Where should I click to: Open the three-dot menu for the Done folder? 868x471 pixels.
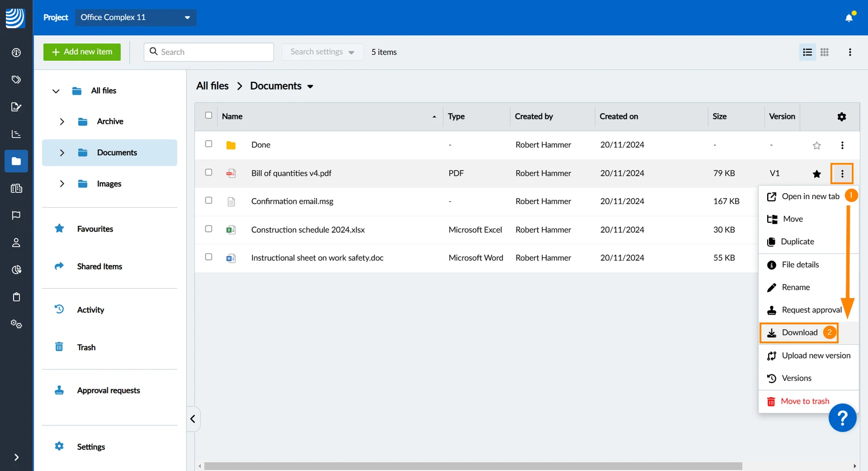[842, 145]
